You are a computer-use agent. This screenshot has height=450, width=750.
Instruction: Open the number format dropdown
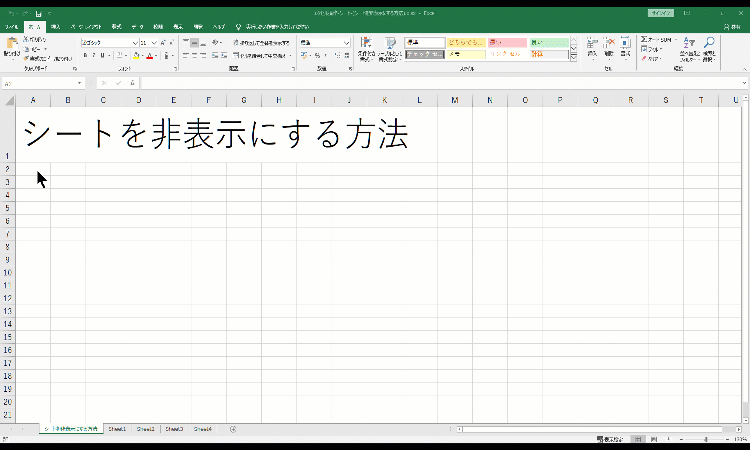347,43
